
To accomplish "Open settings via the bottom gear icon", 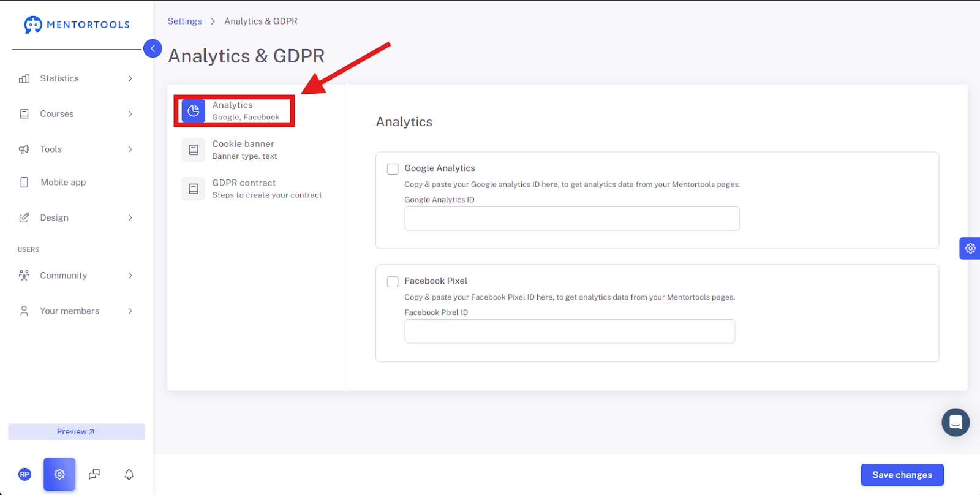I will pyautogui.click(x=59, y=474).
